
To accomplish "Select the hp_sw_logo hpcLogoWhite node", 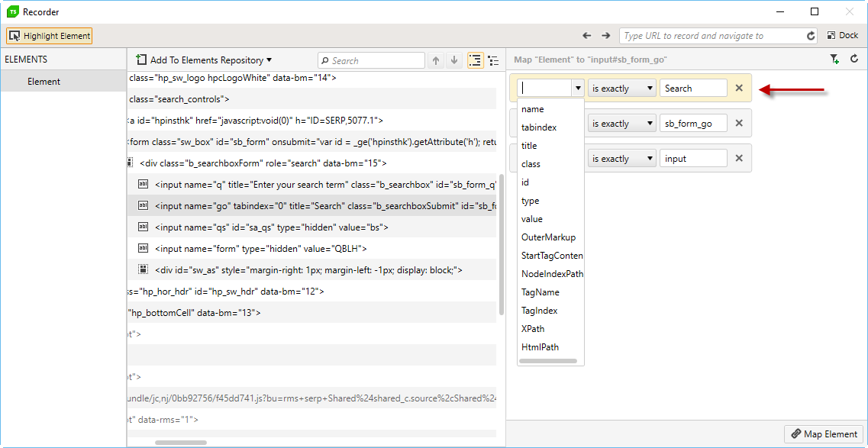I will click(233, 78).
